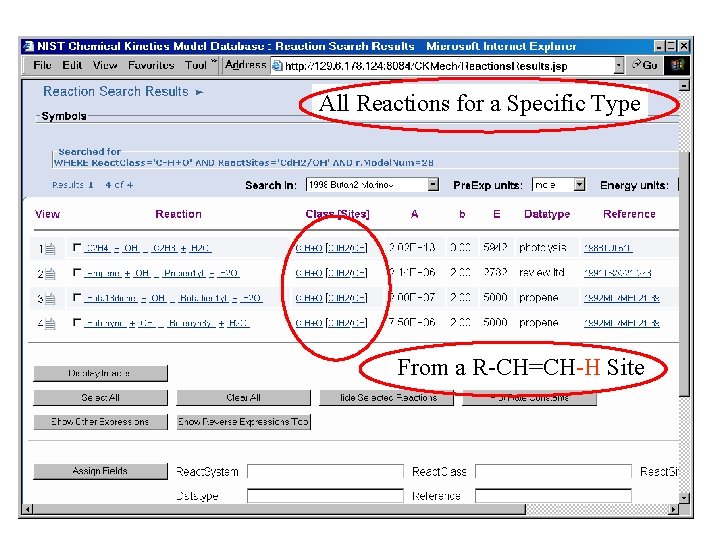Click the Reaction Search Results heading
Viewport: 720px width, 540px height.
pos(116,91)
